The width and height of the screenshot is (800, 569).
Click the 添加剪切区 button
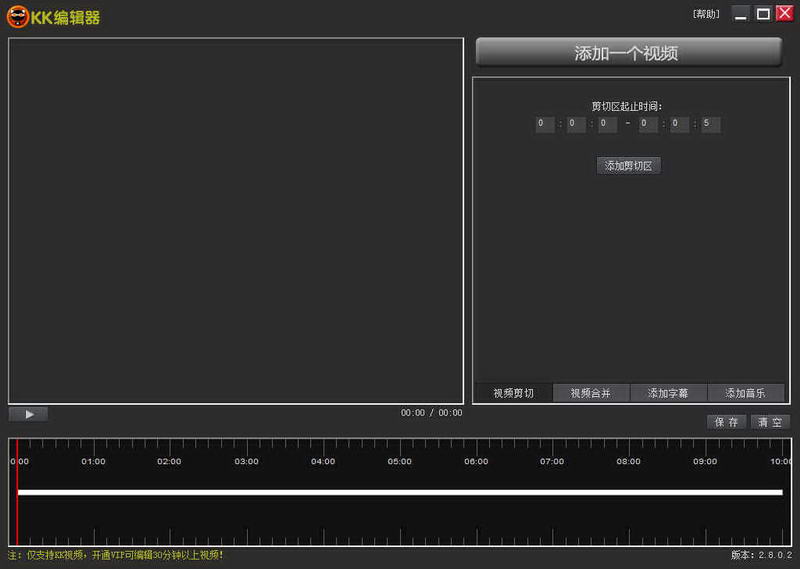(629, 166)
